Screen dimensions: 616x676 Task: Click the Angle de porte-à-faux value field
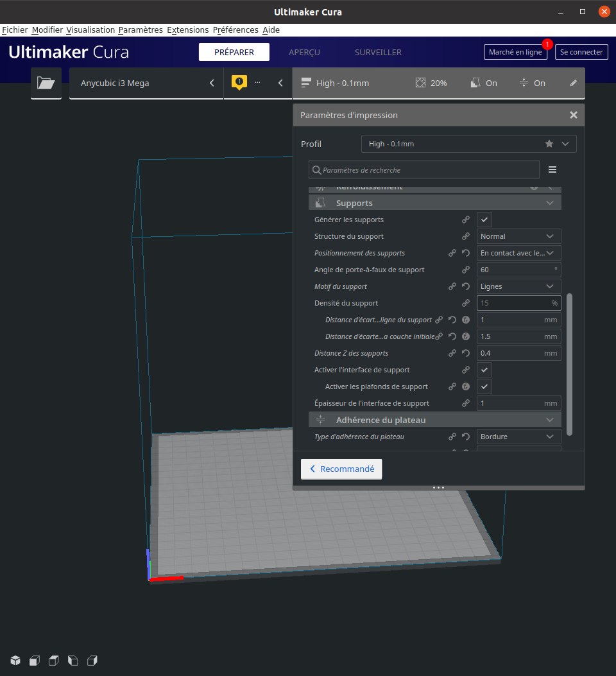(518, 270)
